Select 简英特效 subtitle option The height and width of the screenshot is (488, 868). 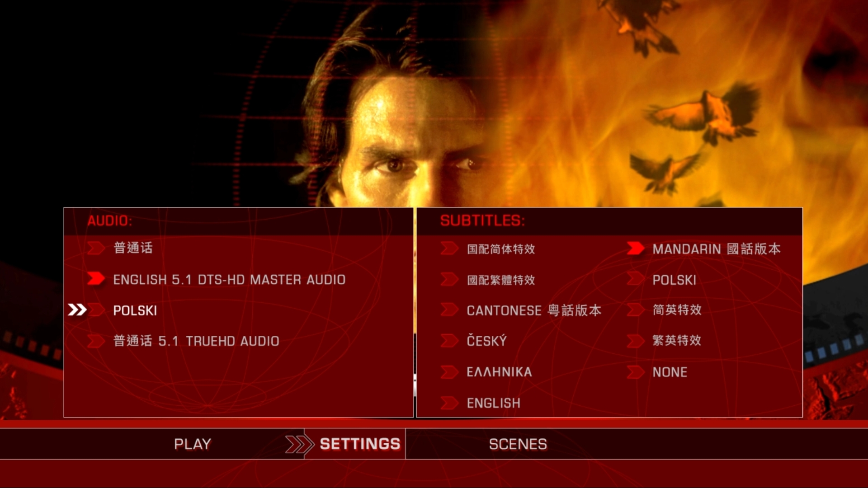(x=677, y=310)
